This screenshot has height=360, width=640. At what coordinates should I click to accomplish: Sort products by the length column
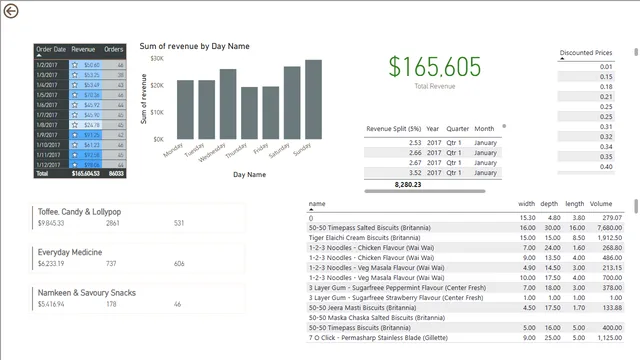tap(575, 204)
